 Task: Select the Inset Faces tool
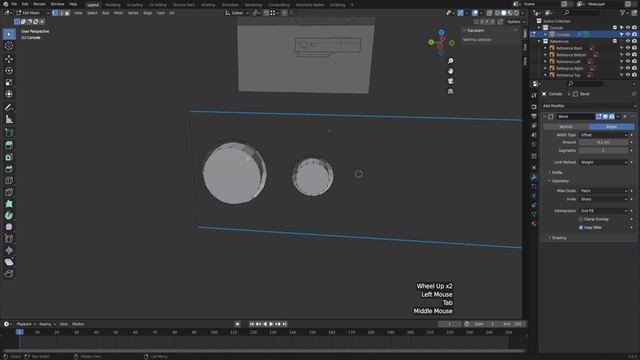coord(9,157)
